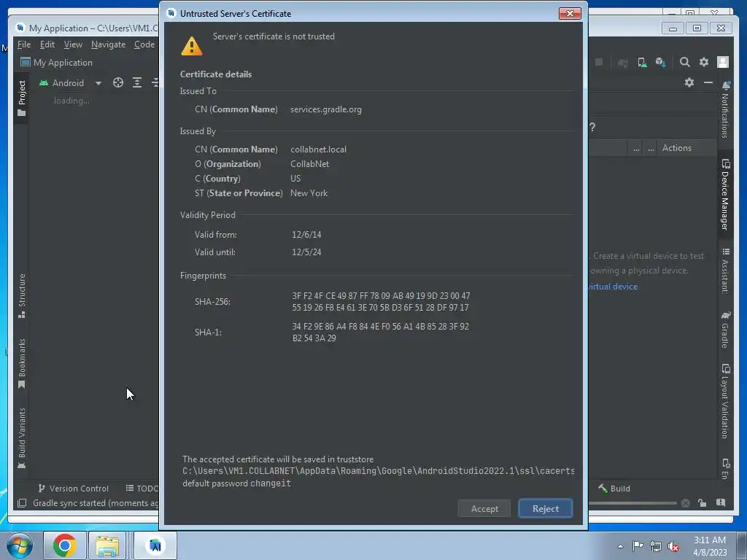Open the Build tool window

(x=614, y=489)
